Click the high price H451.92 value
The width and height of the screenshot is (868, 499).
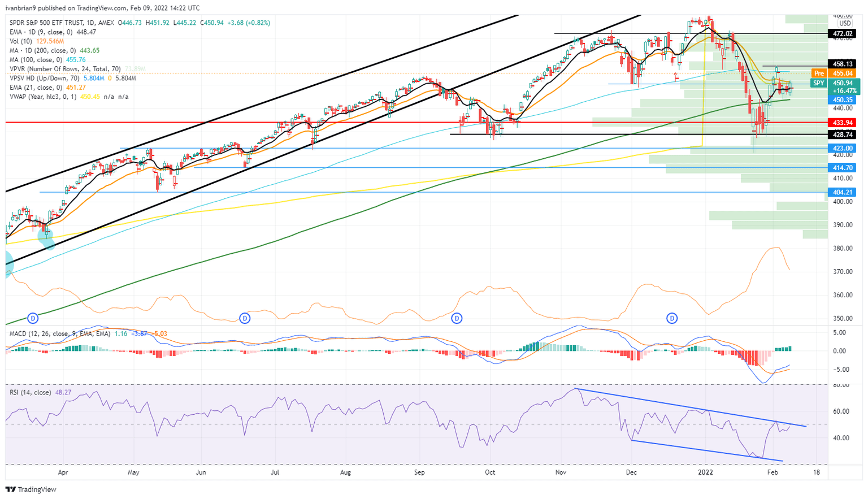click(158, 23)
